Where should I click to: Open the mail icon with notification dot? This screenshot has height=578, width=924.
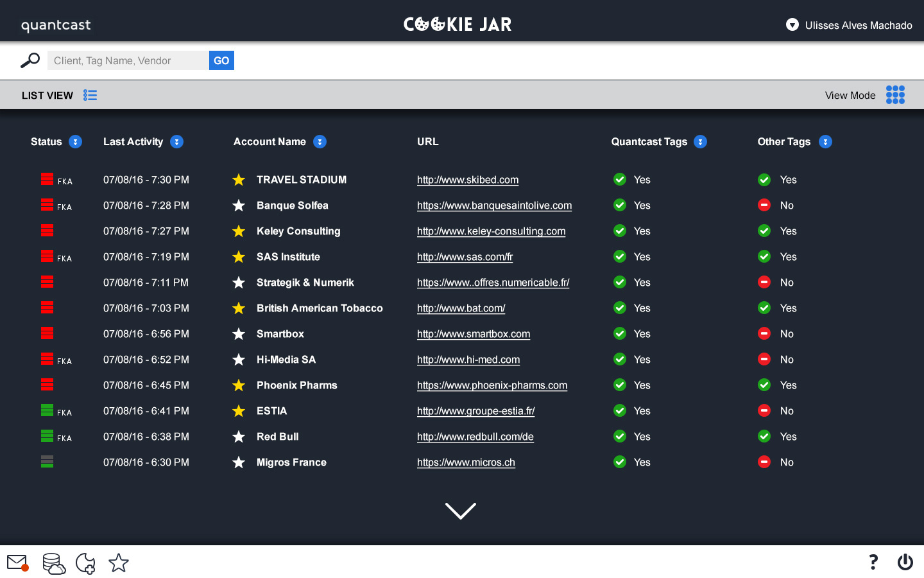17,563
